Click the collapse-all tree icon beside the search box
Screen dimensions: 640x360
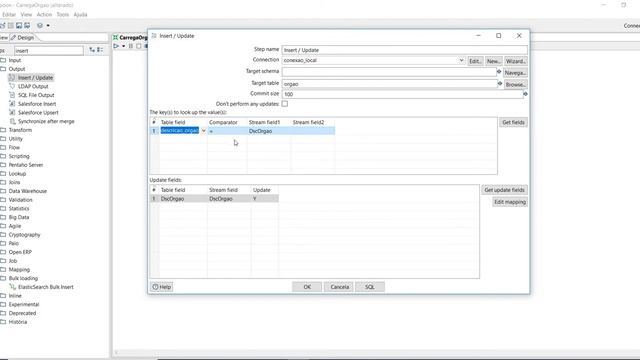pyautogui.click(x=100, y=50)
